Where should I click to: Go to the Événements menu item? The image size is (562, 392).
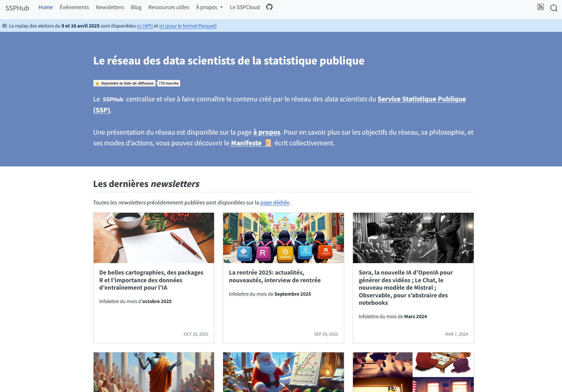point(74,7)
